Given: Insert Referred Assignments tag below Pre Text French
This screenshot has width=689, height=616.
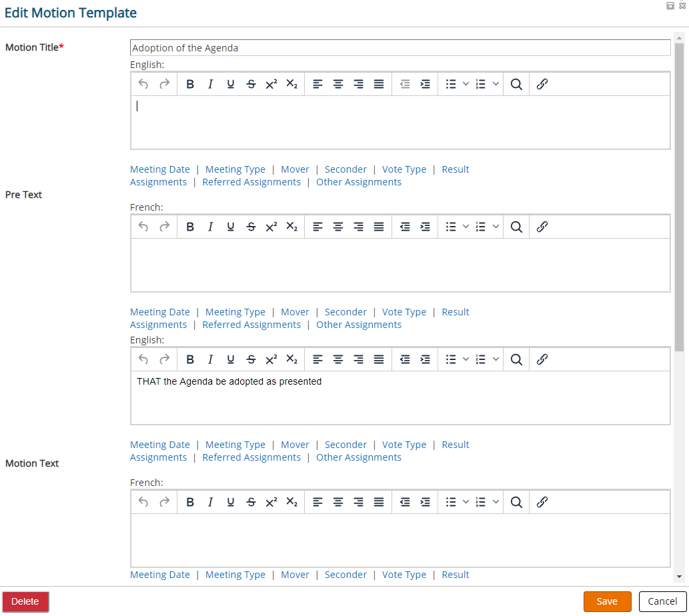Looking at the screenshot, I should pos(251,325).
